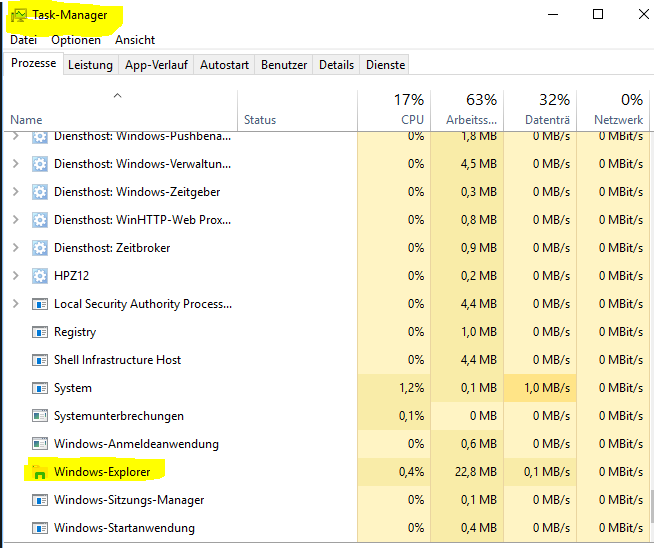Image resolution: width=654 pixels, height=548 pixels.
Task: Sort by the Arbeitss... memory column
Action: [x=467, y=110]
